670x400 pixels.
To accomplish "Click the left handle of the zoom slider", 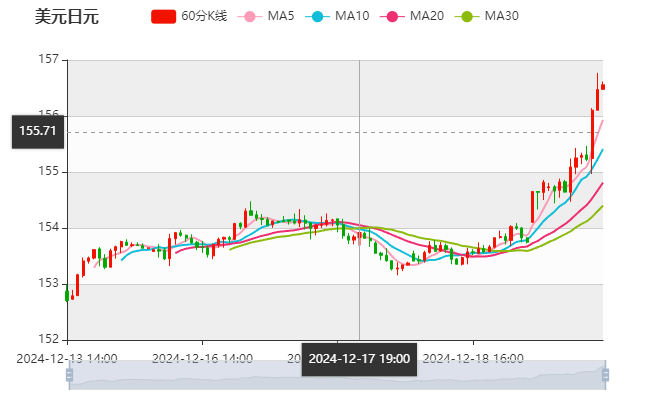I will click(x=67, y=374).
